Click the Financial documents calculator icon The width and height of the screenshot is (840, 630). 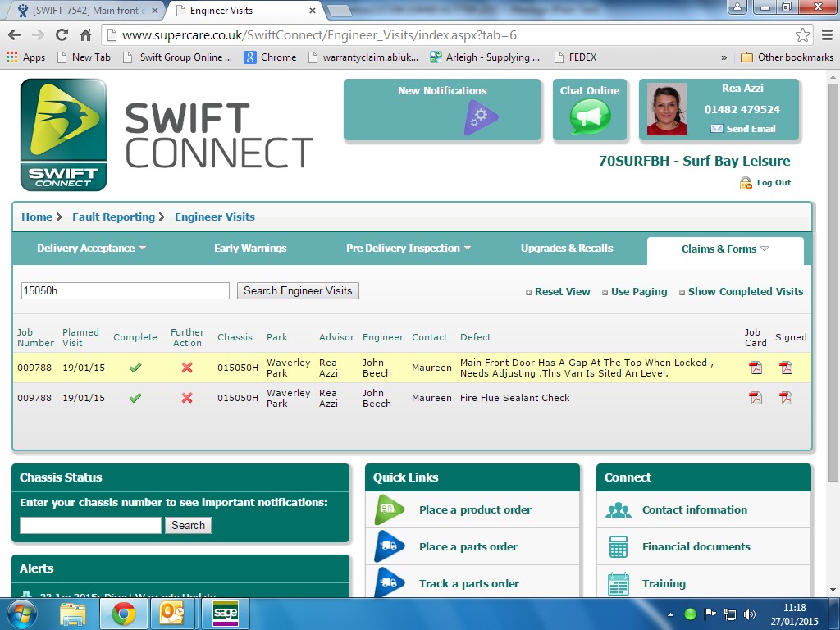[619, 546]
